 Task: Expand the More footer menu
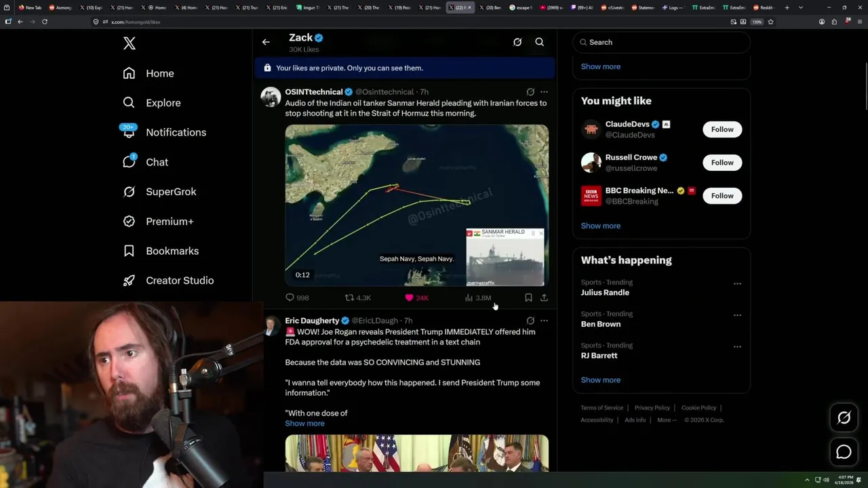pyautogui.click(x=666, y=420)
